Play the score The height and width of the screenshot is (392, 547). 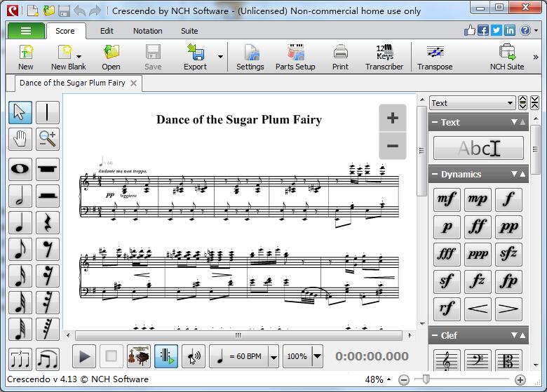point(84,356)
